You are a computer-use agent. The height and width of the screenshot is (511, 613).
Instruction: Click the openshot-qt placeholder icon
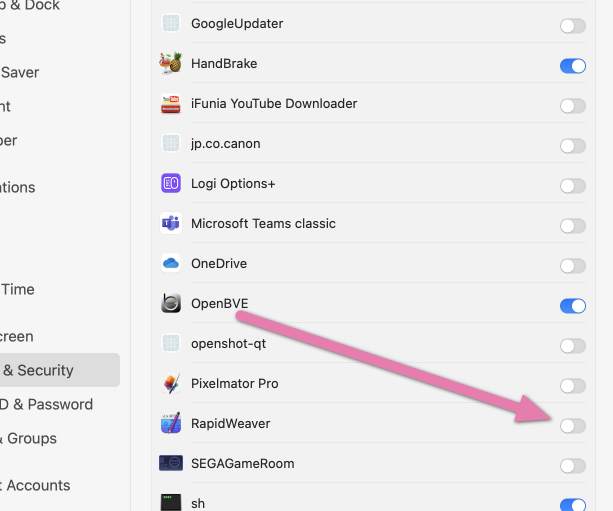pos(171,344)
